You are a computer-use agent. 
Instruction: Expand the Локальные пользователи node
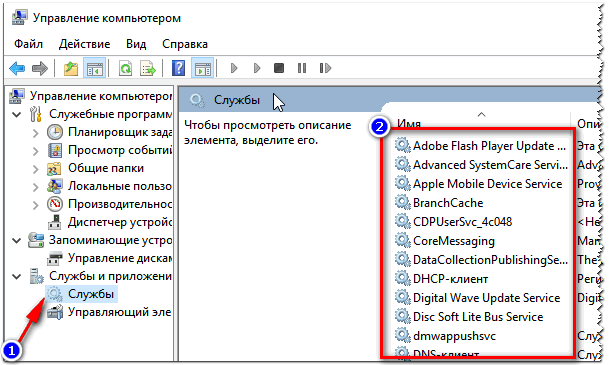pos(36,187)
